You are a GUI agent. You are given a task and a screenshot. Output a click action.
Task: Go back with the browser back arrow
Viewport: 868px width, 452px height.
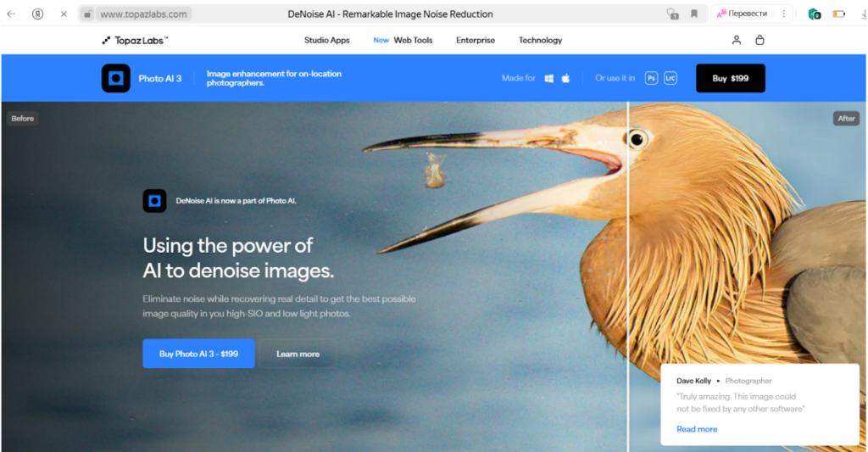pos(11,14)
